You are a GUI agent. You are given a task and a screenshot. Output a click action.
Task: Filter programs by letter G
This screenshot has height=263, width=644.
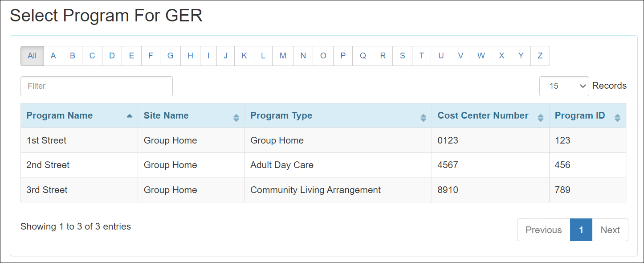170,56
